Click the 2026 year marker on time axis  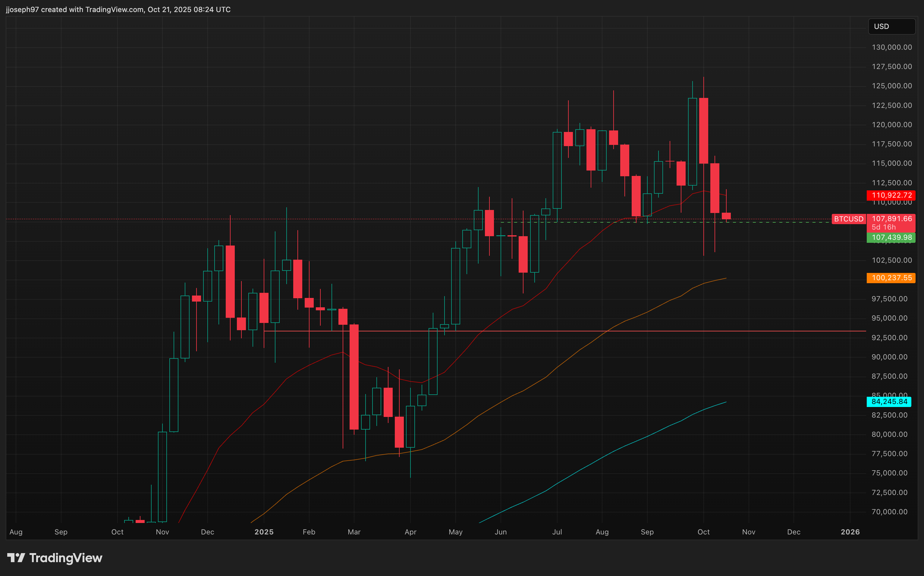(850, 532)
